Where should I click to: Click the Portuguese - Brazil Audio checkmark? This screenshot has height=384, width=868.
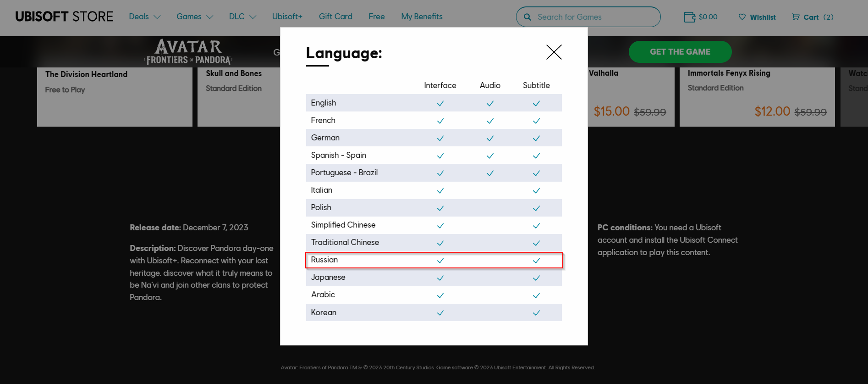[490, 173]
